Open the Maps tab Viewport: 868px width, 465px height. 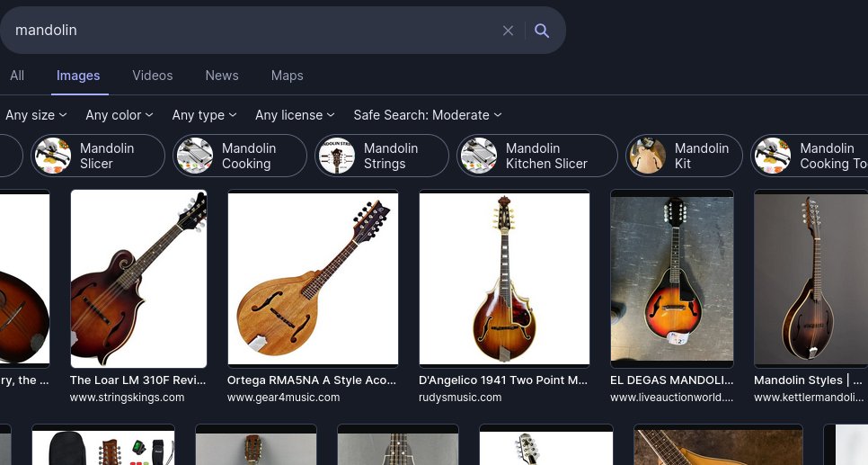(x=287, y=76)
